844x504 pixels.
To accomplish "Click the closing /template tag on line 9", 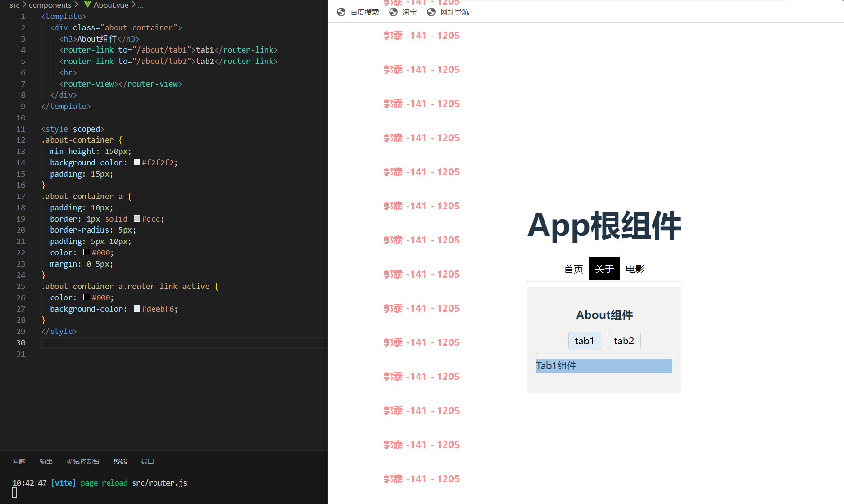I will click(x=66, y=106).
